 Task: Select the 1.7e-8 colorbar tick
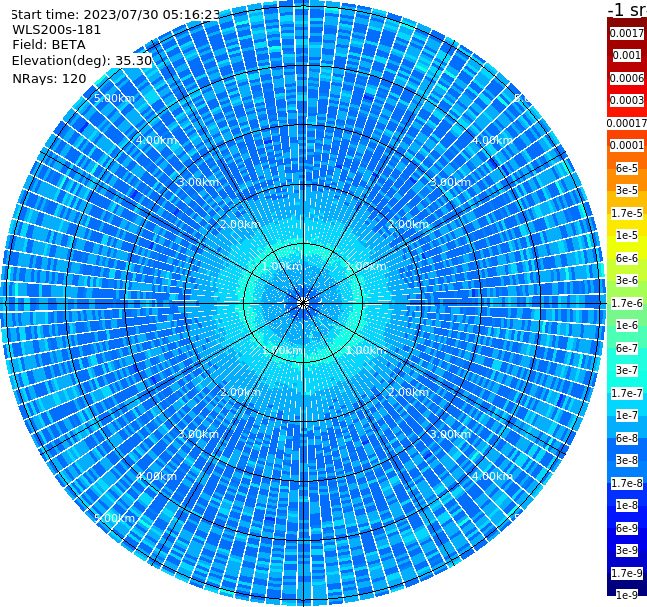(627, 483)
